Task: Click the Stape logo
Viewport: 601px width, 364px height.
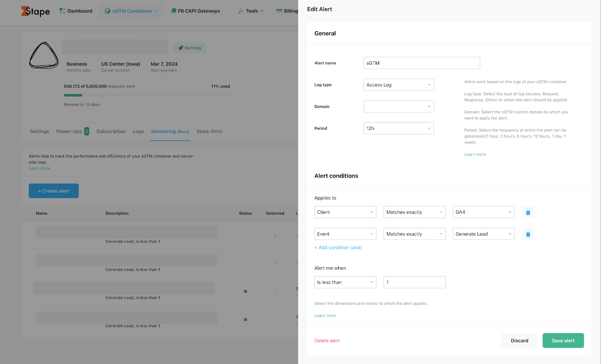Action: (x=35, y=11)
